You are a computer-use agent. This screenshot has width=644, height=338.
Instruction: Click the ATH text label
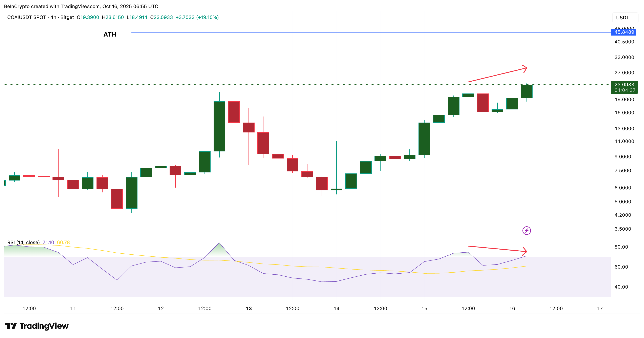click(110, 34)
